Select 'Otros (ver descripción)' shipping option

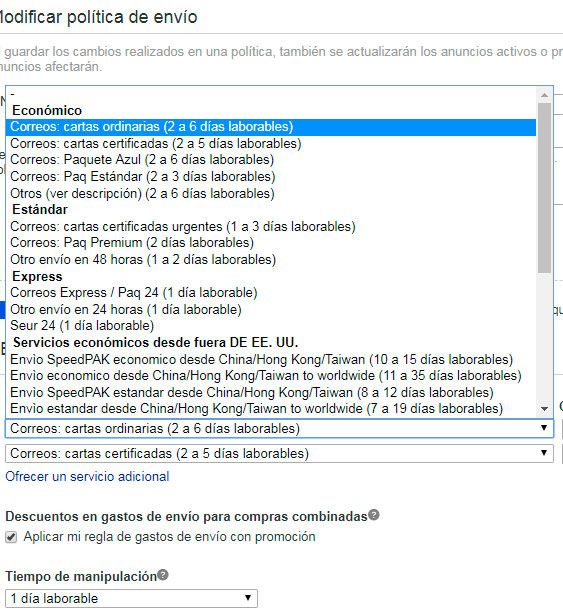(x=271, y=193)
